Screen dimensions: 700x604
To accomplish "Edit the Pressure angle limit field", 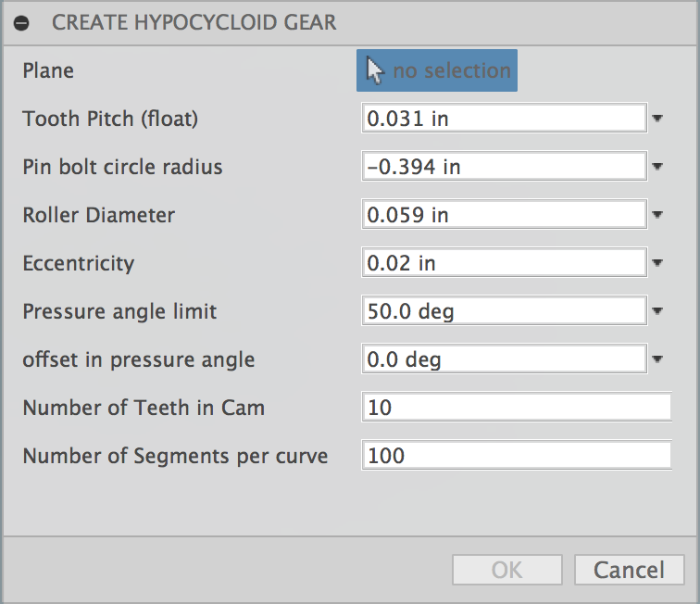I will point(503,311).
